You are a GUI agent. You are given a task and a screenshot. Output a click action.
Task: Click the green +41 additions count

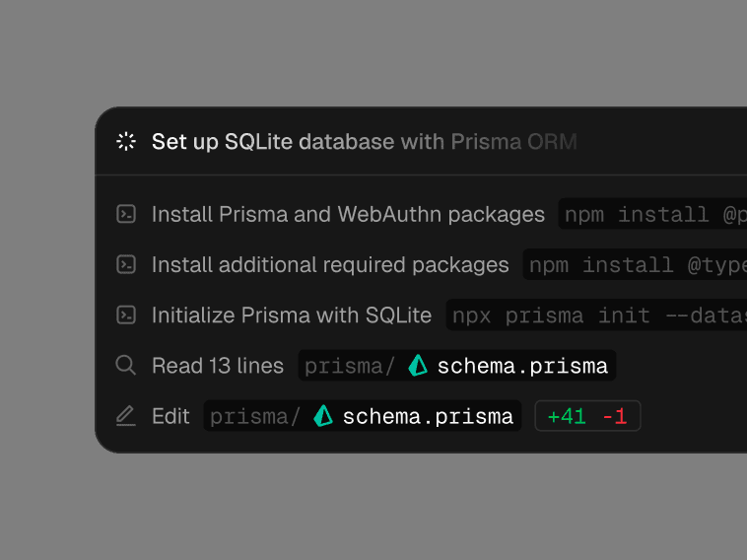click(567, 416)
